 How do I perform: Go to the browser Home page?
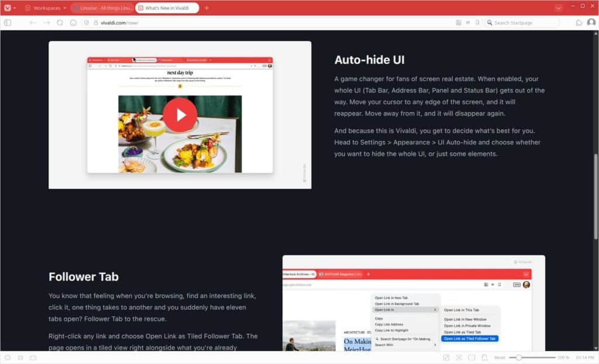click(73, 23)
